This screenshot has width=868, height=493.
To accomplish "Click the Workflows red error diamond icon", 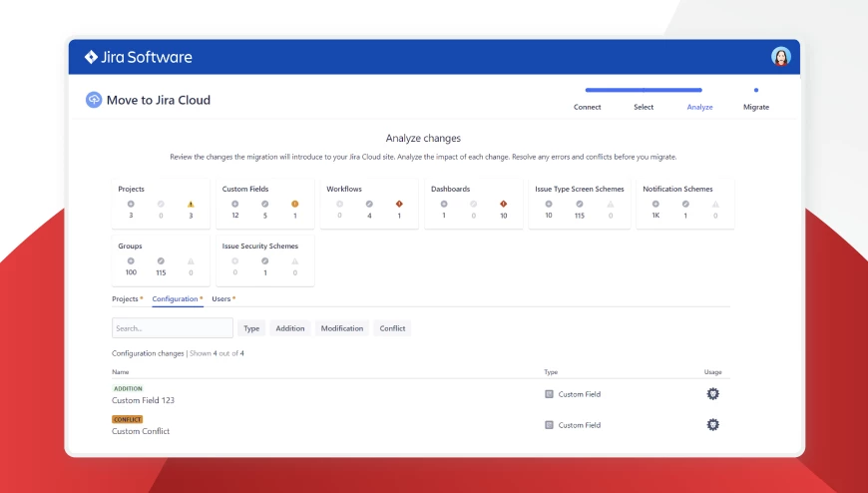I will point(399,204).
